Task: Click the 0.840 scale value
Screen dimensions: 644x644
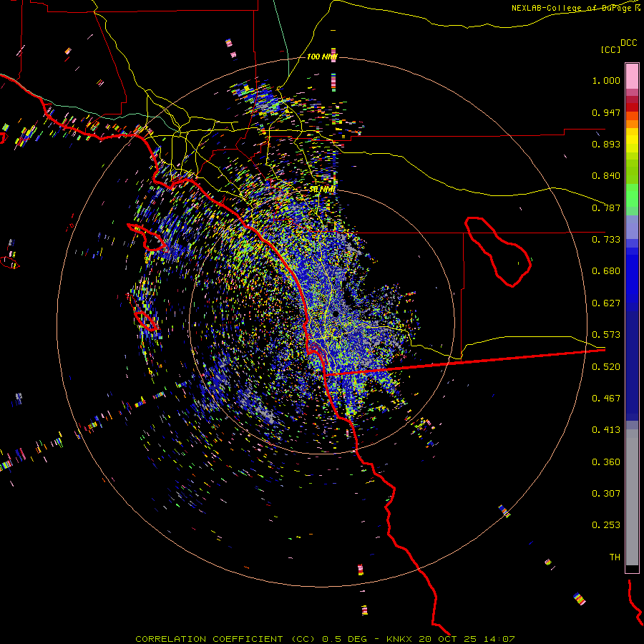Action: pyautogui.click(x=606, y=176)
